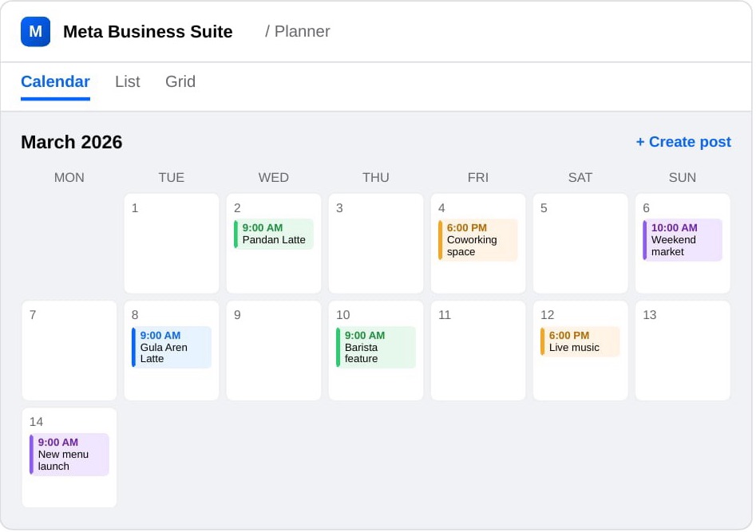Select the Calendar tab

(55, 81)
